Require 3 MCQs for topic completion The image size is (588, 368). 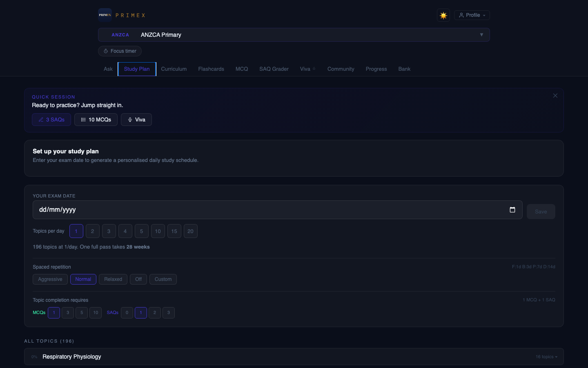point(68,313)
